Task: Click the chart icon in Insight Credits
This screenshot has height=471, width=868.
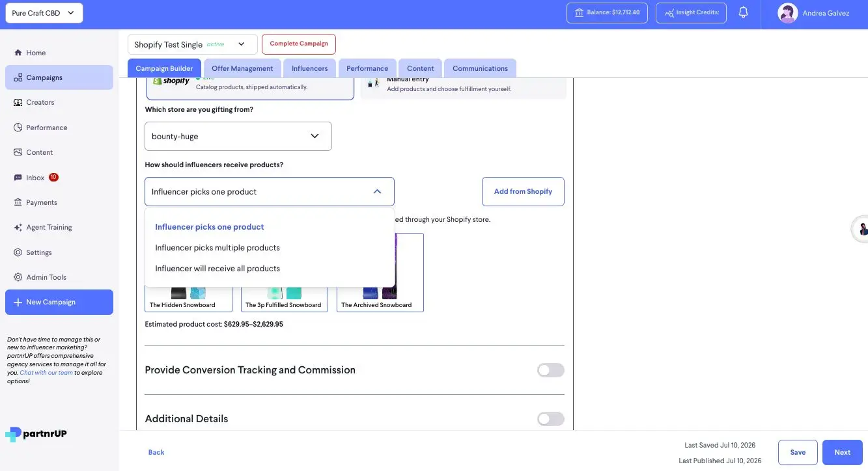Action: coord(668,12)
